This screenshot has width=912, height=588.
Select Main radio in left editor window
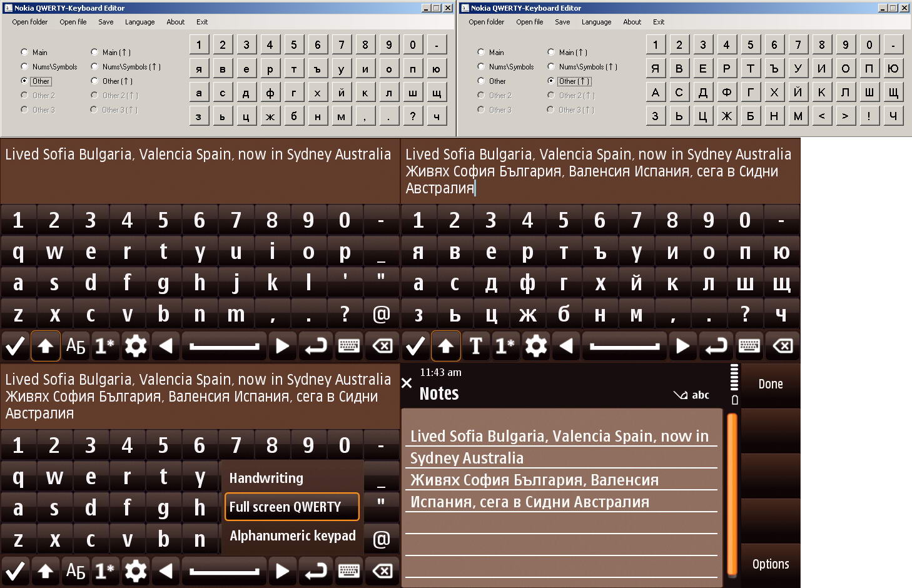tap(24, 52)
